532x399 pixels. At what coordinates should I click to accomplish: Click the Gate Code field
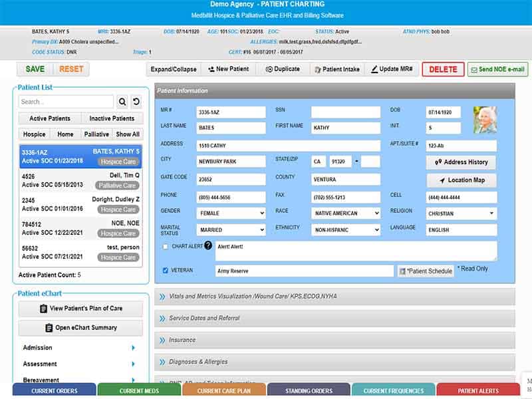231,179
